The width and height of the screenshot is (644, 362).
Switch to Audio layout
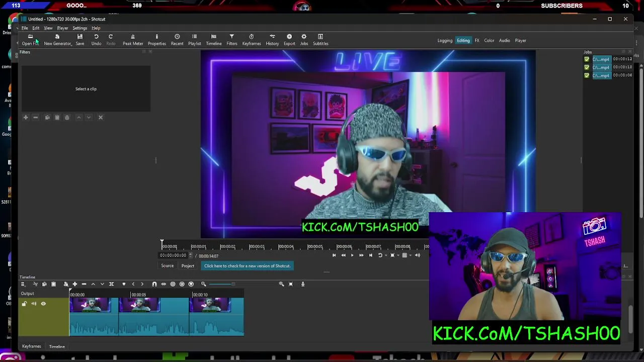point(504,41)
